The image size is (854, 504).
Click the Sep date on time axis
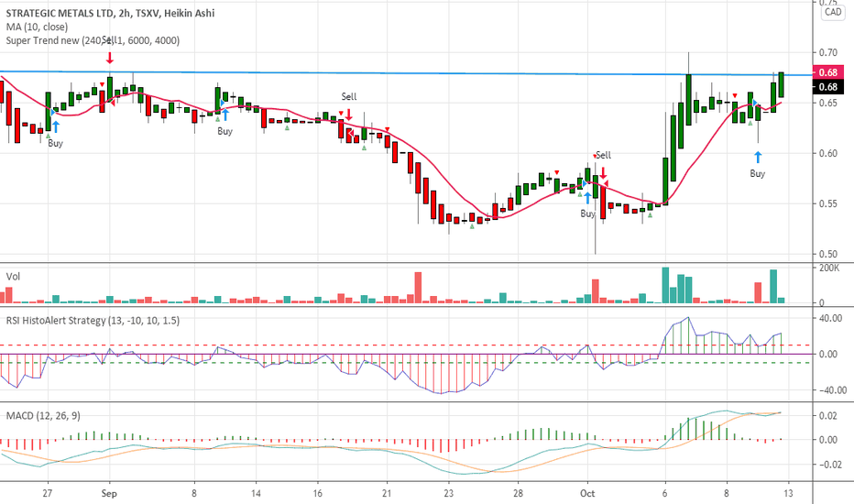(x=109, y=494)
